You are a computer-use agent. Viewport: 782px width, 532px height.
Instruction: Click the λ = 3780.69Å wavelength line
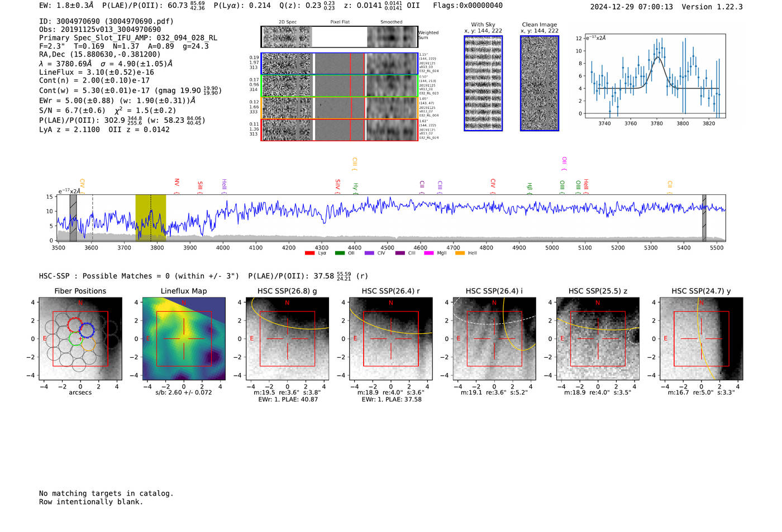pos(106,64)
